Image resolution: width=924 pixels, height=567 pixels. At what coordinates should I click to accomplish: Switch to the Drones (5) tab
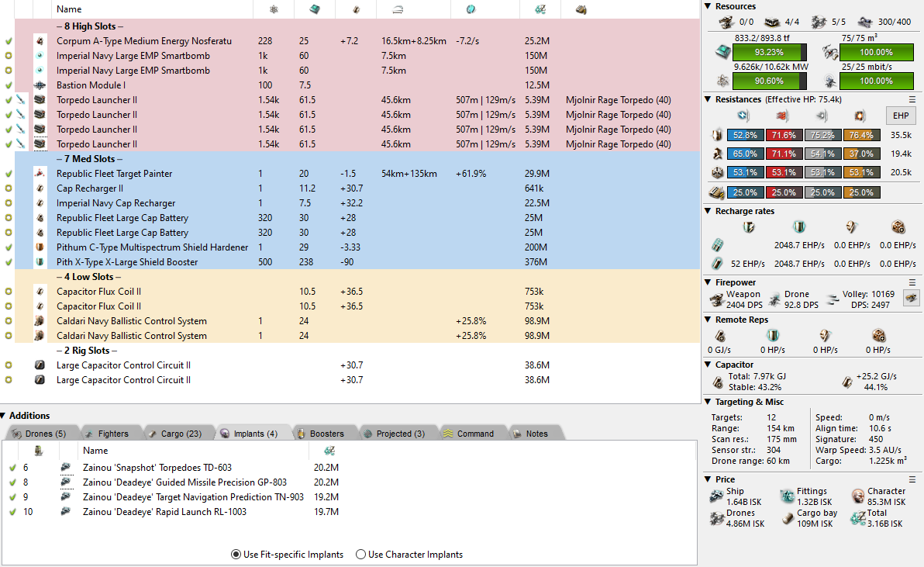click(39, 434)
